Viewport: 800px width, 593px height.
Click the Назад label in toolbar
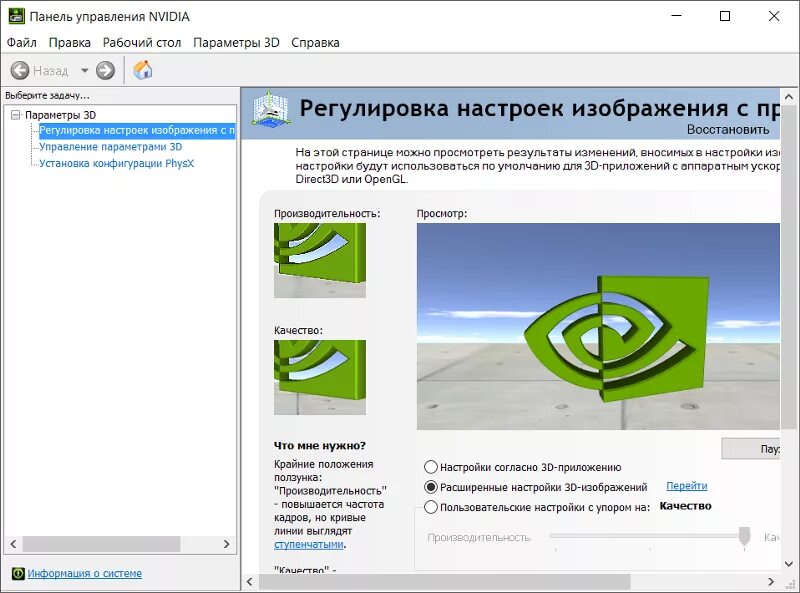51,70
